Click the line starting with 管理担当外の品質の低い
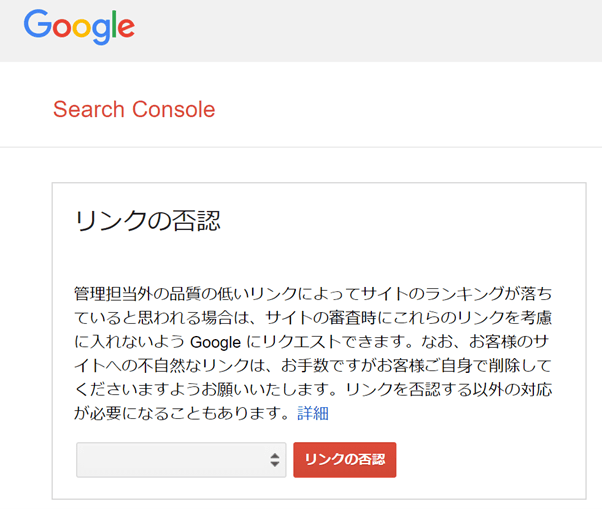 312,293
